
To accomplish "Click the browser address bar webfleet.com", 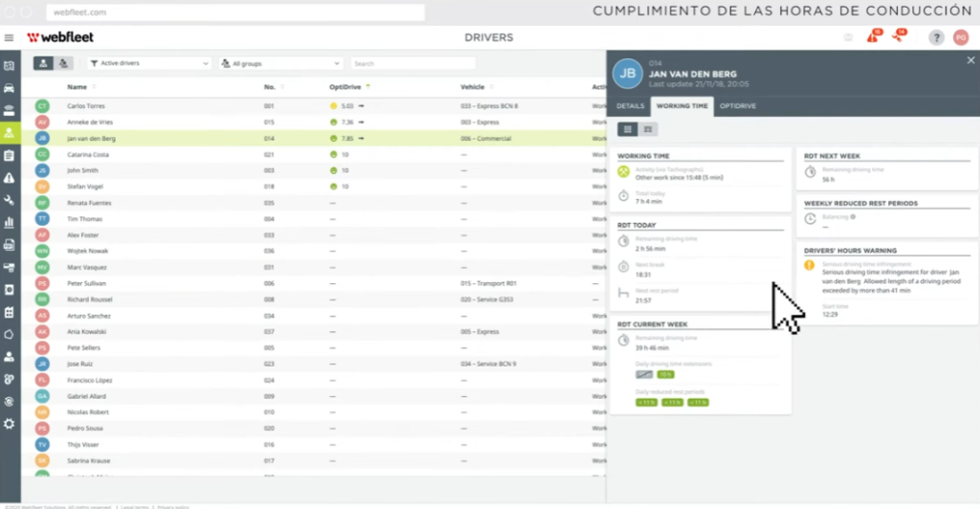I will pos(235,11).
